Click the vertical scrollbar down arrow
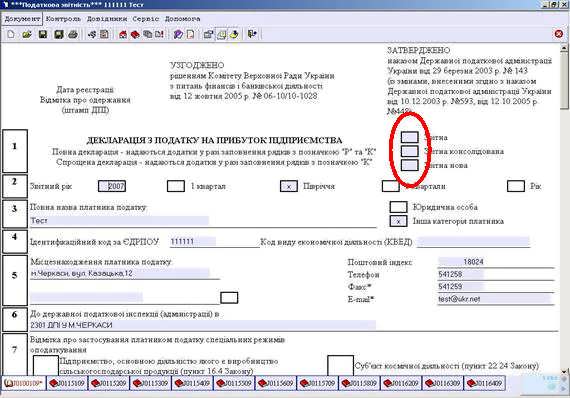Screen dimensions: 570x398 coord(564,371)
